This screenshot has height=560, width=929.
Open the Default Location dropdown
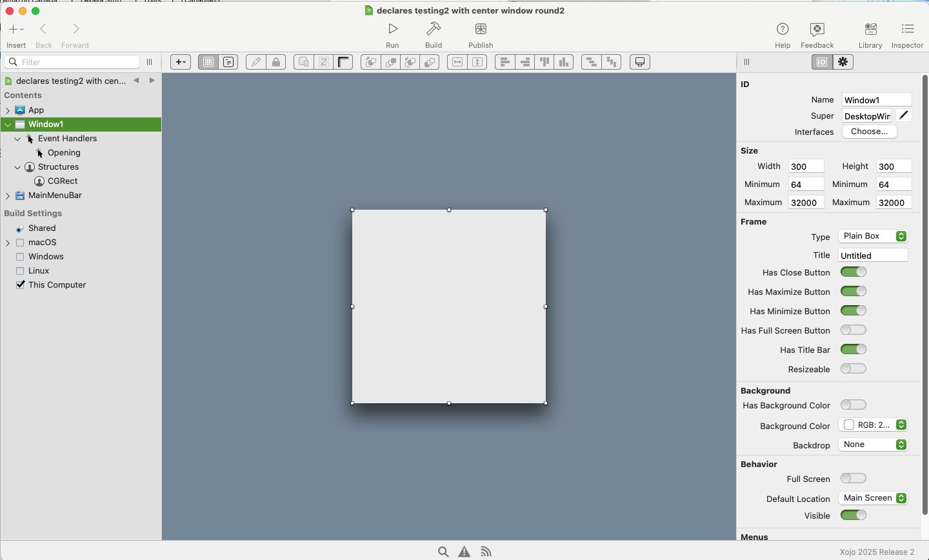click(x=873, y=498)
